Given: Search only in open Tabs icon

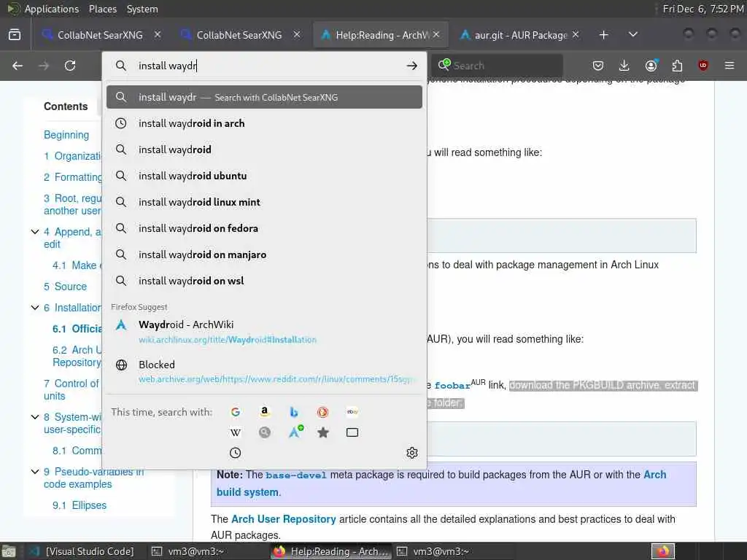Looking at the screenshot, I should [x=352, y=432].
